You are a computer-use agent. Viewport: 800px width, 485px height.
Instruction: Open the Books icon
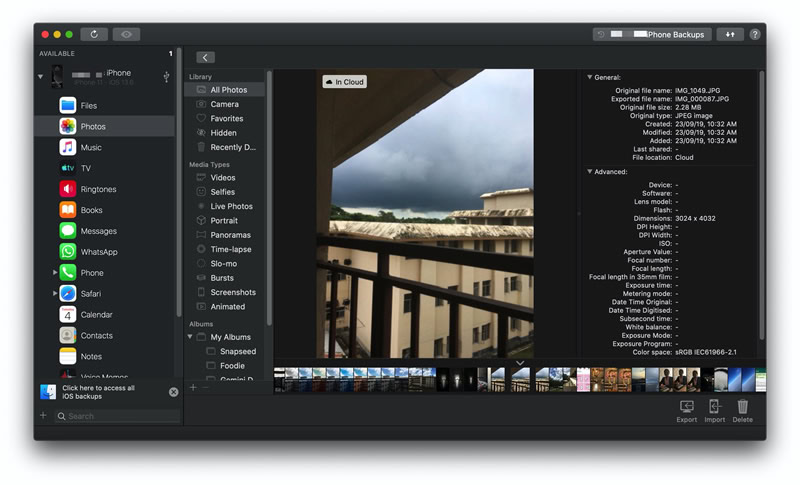tap(67, 210)
